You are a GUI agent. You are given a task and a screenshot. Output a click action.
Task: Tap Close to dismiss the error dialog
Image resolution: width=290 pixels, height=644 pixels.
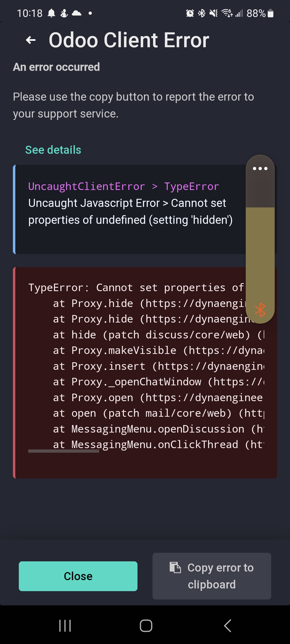point(78,576)
